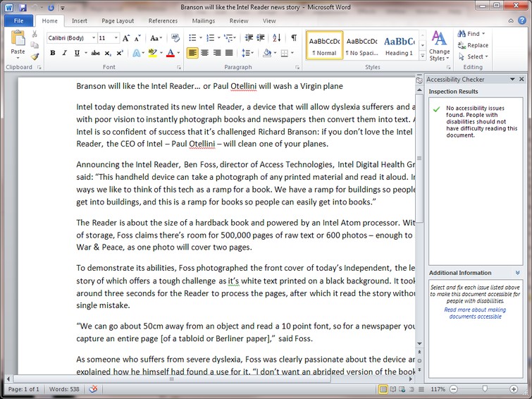Viewport: 532px width, 399px height.
Task: Apply superscript formatting
Action: pos(119,53)
